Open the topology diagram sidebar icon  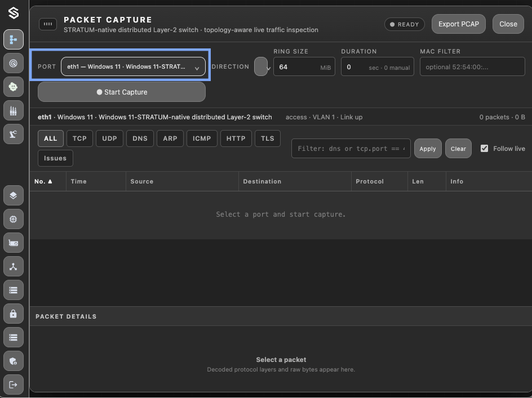[14, 39]
